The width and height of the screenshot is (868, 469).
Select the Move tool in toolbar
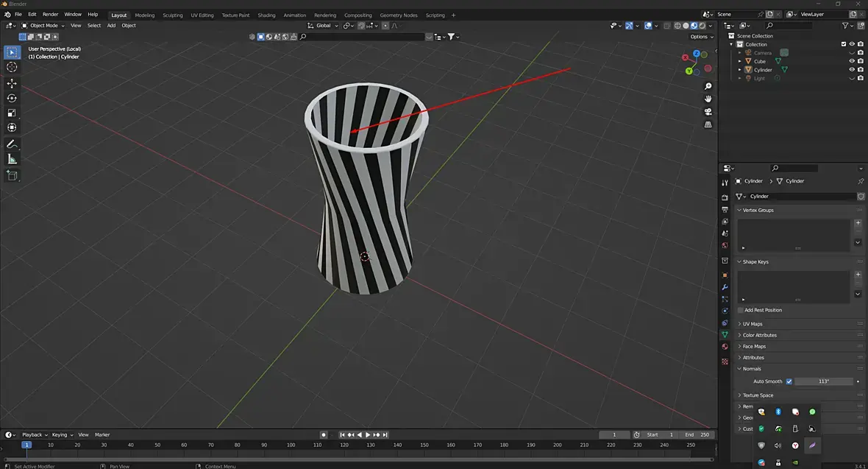pos(12,83)
